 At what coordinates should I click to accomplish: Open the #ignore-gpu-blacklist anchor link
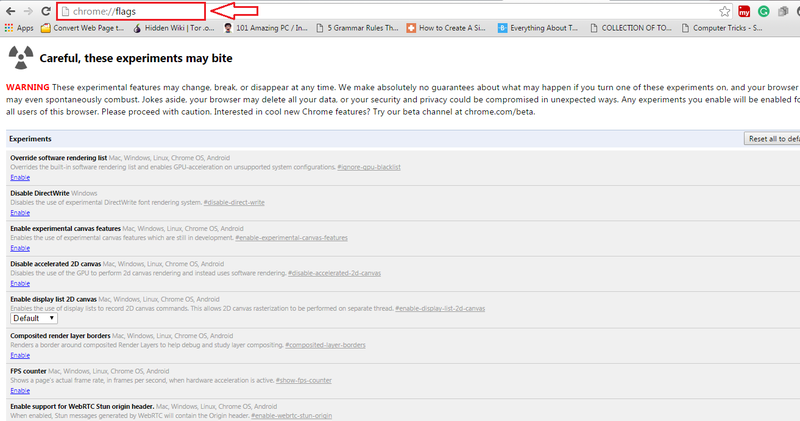[x=369, y=167]
